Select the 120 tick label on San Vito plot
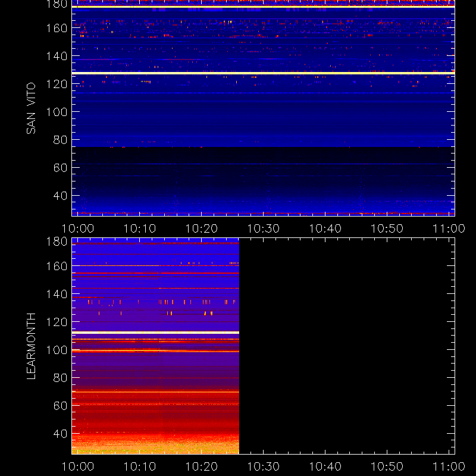 [57, 84]
